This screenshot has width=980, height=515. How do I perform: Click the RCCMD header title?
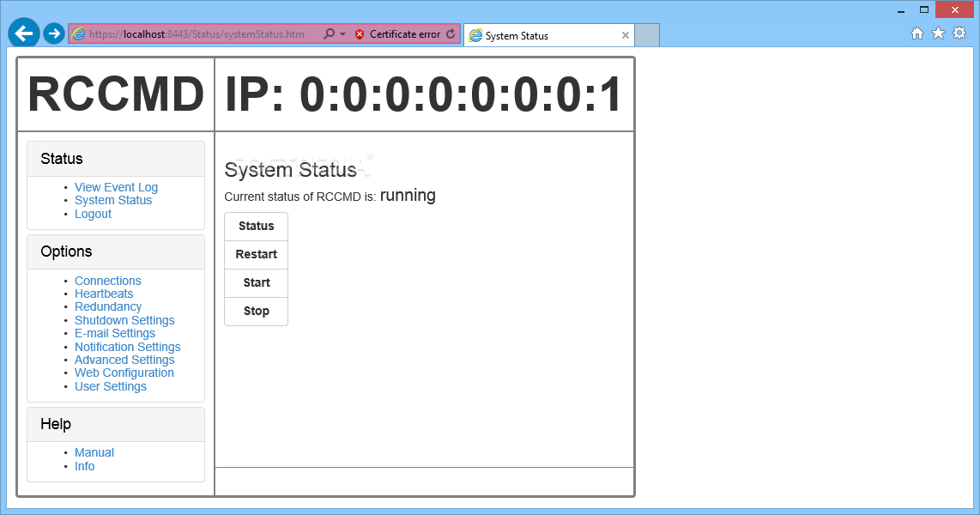pyautogui.click(x=116, y=94)
